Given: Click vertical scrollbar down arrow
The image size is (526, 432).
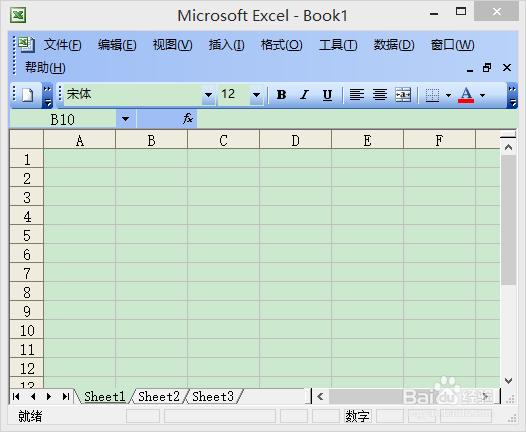Looking at the screenshot, I should 508,381.
